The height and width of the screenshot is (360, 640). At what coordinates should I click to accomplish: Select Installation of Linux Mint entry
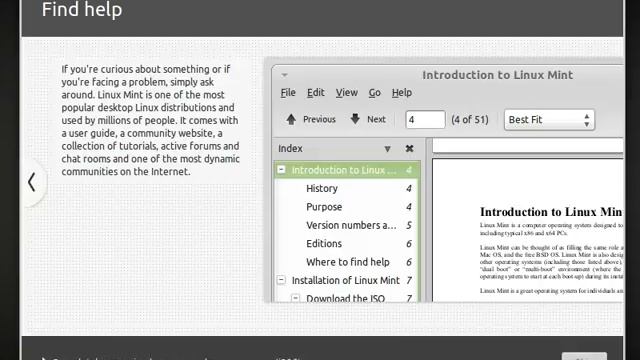[346, 280]
